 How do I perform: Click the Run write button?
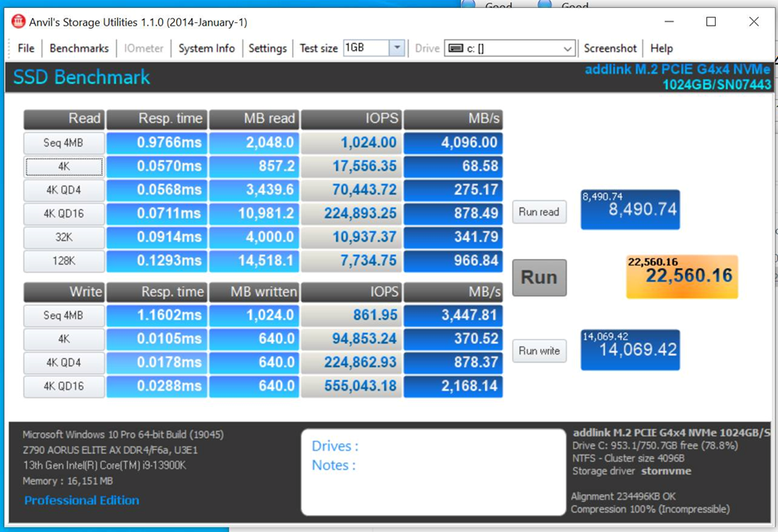(x=539, y=351)
